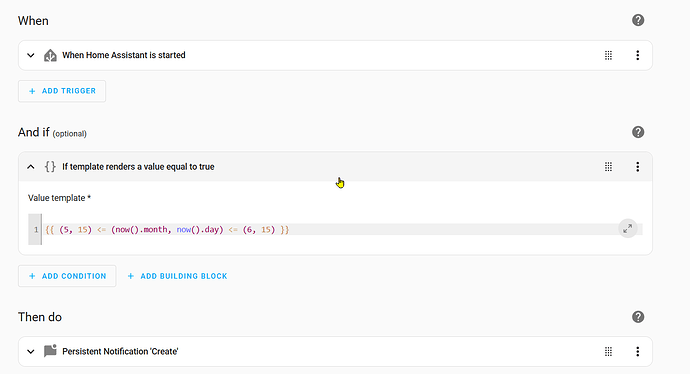Select "Persistent Notification 'Create'" label
The image size is (690, 374).
(120, 352)
